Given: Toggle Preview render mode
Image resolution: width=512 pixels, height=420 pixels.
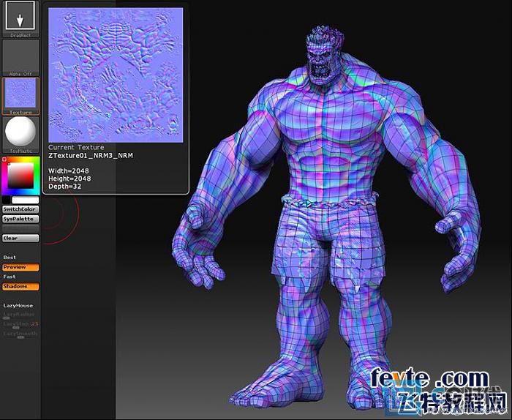Looking at the screenshot, I should [20, 267].
